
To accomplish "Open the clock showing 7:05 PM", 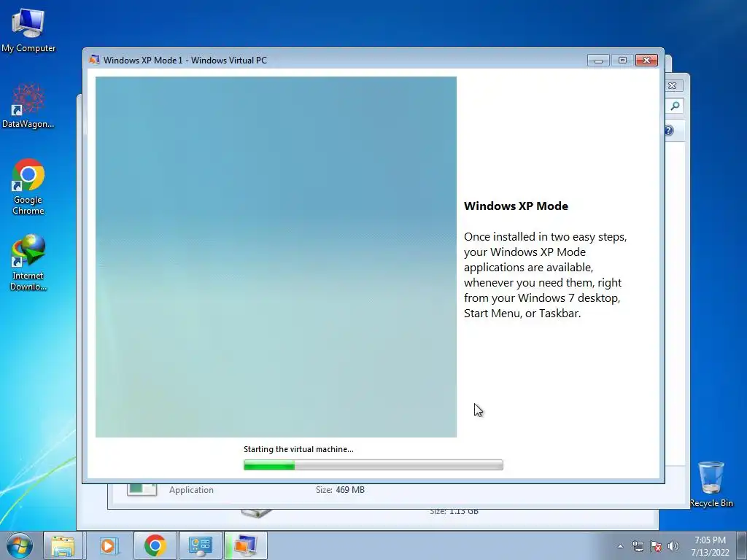I will point(710,545).
